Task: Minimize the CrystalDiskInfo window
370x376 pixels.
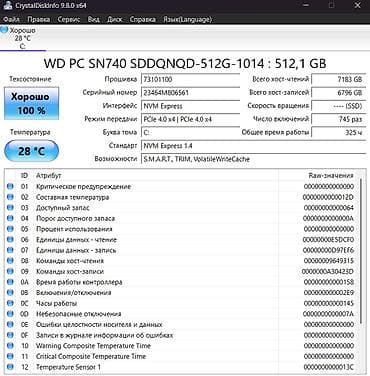Action: click(x=306, y=6)
